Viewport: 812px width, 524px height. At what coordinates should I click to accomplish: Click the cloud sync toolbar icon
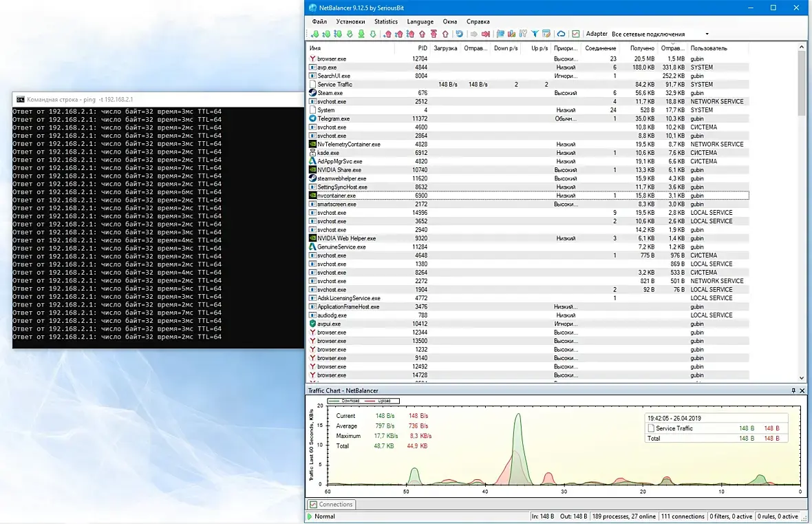click(x=561, y=34)
